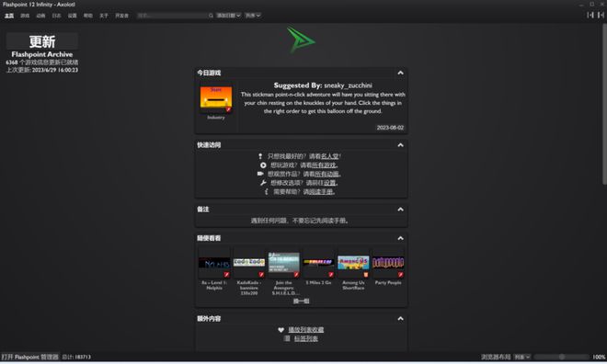Image resolution: width=607 pixels, height=364 pixels.
Task: Click the camera icon beside the all-animations line
Action: [x=260, y=174]
